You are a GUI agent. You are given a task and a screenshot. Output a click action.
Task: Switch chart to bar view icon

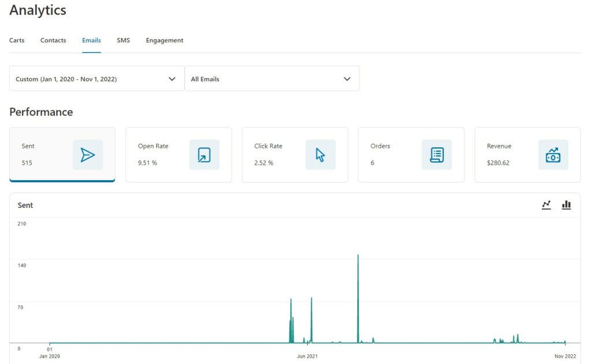567,205
